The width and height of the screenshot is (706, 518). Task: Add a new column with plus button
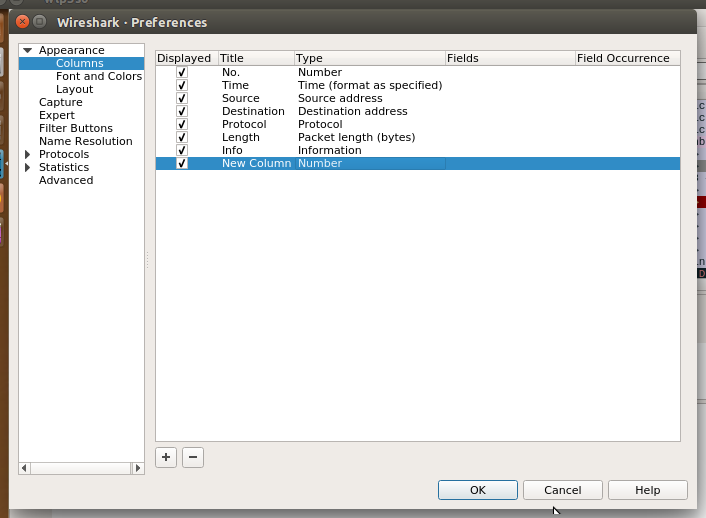[166, 457]
